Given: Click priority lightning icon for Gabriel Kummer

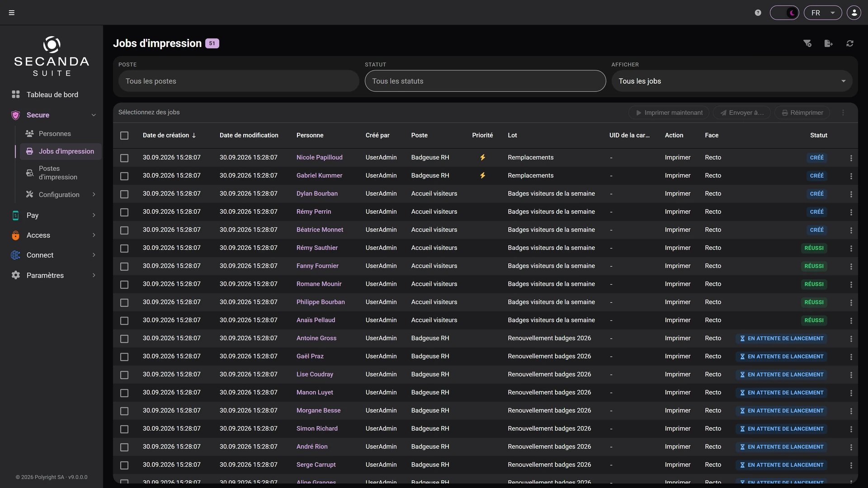Looking at the screenshot, I should pos(482,176).
